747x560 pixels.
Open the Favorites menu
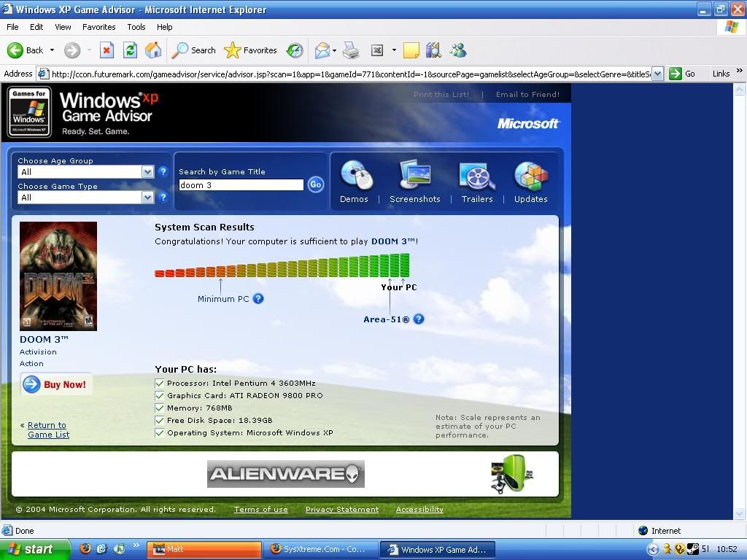(x=98, y=27)
